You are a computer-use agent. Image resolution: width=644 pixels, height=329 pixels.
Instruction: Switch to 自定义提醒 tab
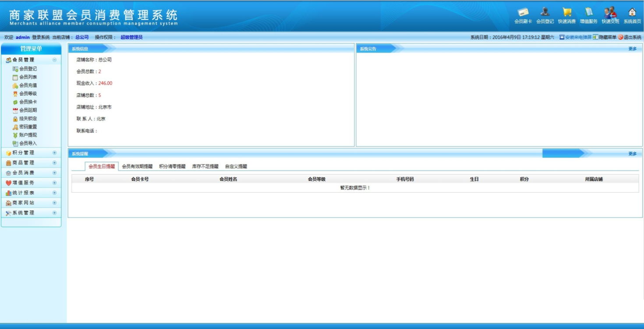(236, 167)
